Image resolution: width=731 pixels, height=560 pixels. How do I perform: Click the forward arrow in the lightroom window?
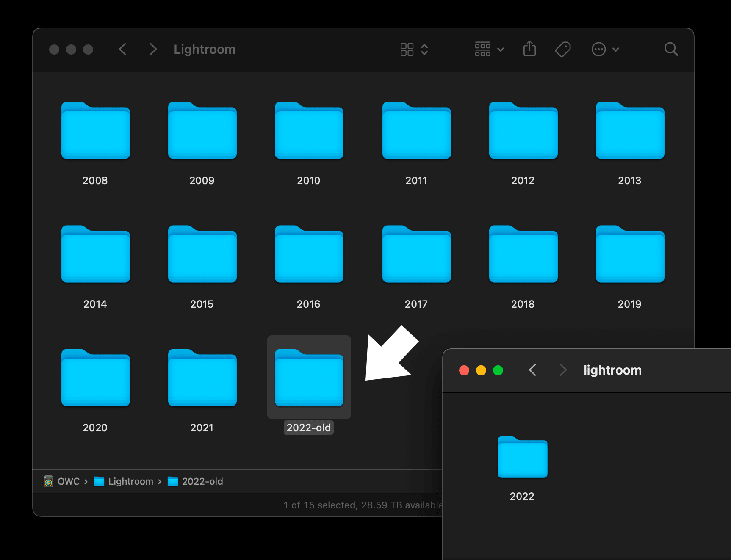pyautogui.click(x=563, y=370)
